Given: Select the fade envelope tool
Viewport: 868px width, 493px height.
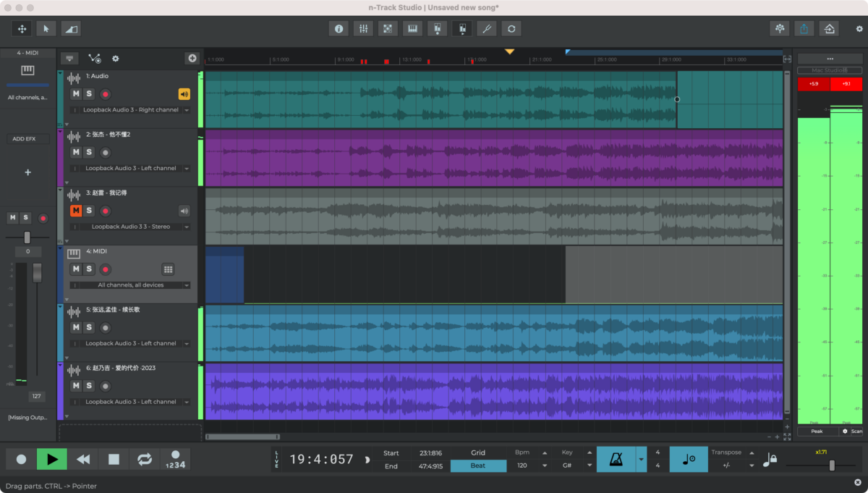Looking at the screenshot, I should pyautogui.click(x=71, y=29).
